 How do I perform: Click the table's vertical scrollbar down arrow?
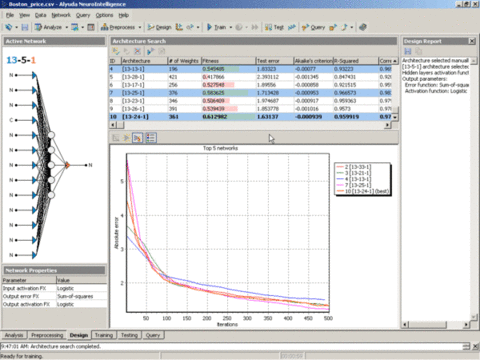click(395, 117)
